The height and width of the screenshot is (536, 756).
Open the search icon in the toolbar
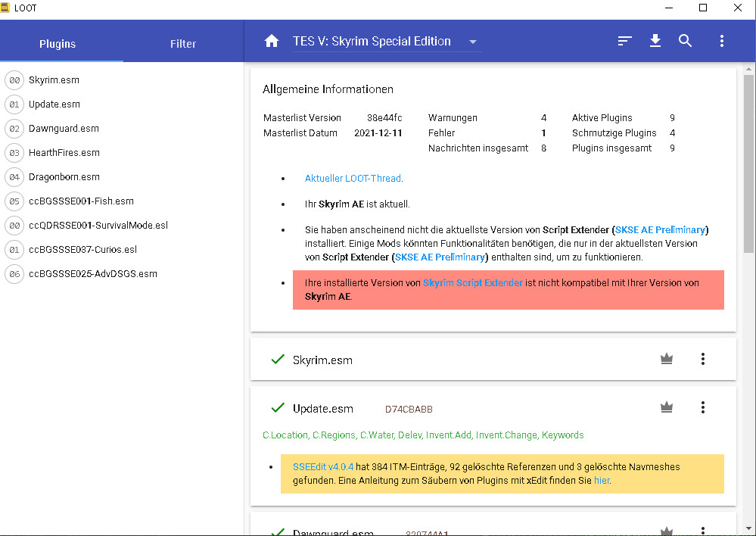tap(686, 42)
